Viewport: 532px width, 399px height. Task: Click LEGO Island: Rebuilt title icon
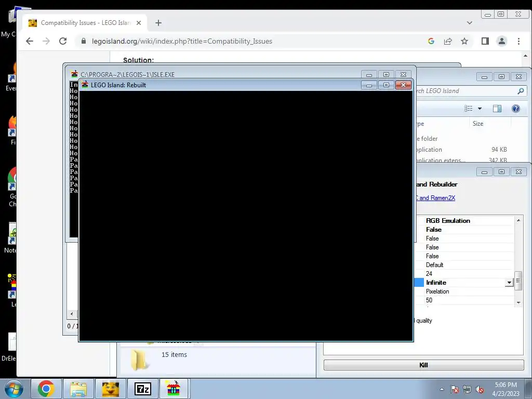(85, 85)
